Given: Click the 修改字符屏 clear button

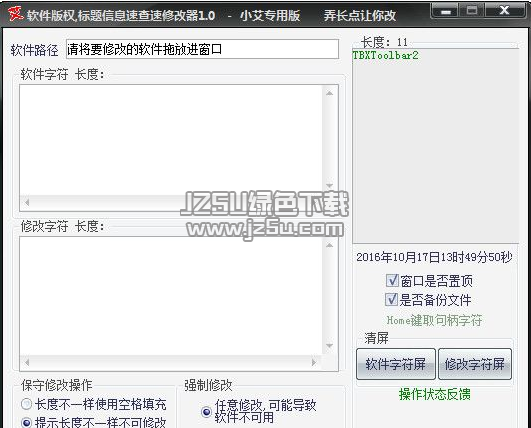Looking at the screenshot, I should coord(475,364).
